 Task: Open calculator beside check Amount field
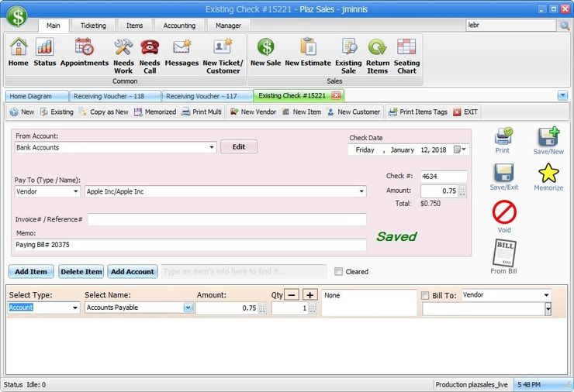[x=462, y=191]
